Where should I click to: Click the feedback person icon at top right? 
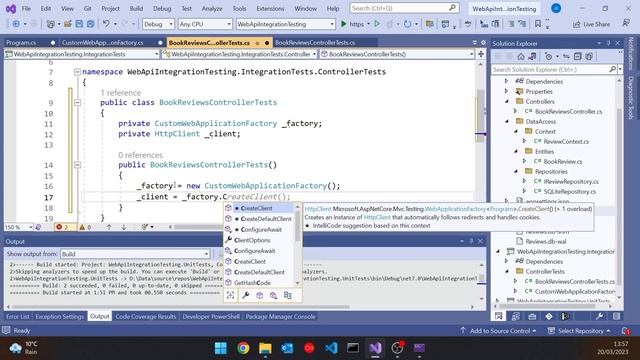tap(626, 24)
